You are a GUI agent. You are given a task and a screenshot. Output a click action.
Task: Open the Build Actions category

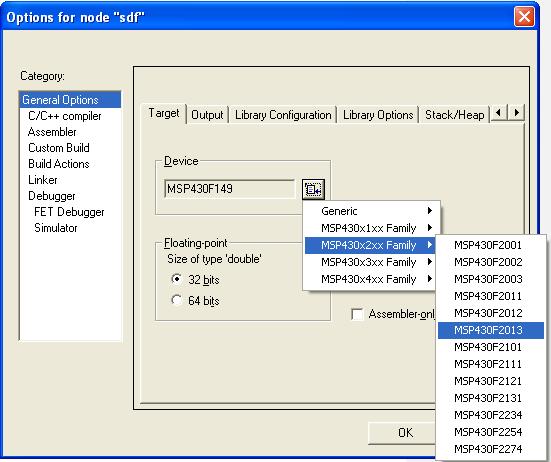tap(59, 164)
